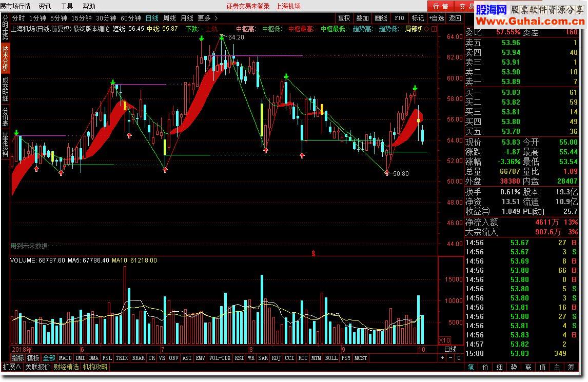Open the F10 company info
The height and width of the screenshot is (382, 588).
click(x=399, y=18)
